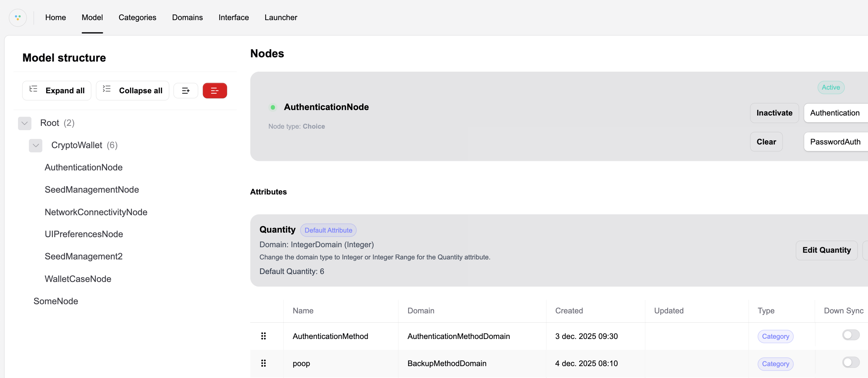
Task: Click the Collapse all list icon
Action: [107, 89]
